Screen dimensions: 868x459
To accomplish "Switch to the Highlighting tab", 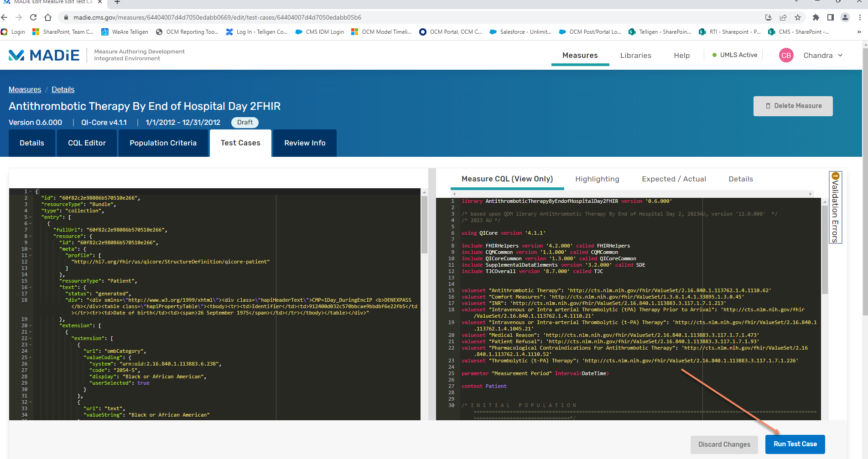I will point(597,179).
